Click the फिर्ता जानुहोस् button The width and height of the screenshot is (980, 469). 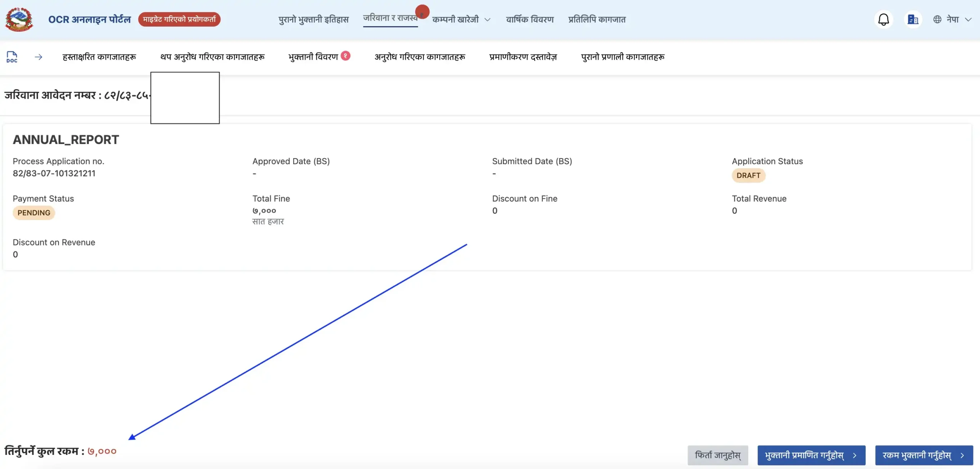click(718, 455)
